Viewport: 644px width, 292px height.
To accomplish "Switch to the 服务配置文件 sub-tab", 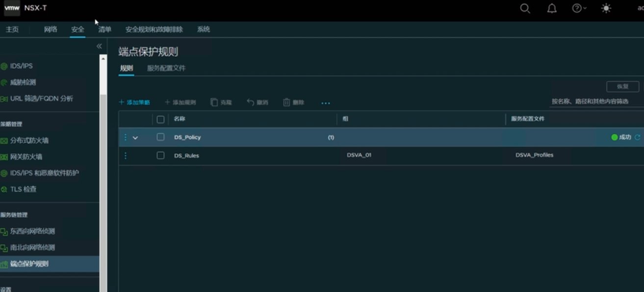I will pos(166,68).
